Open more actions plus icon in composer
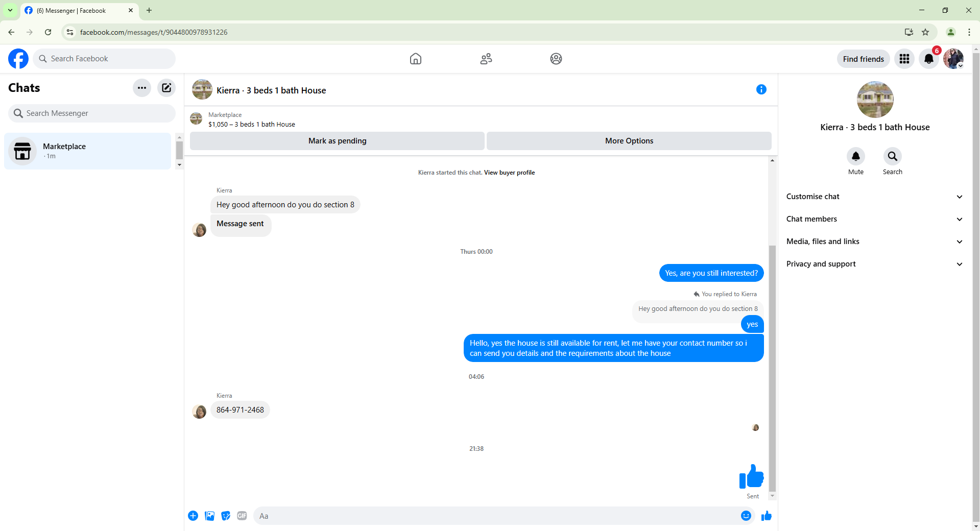The width and height of the screenshot is (980, 531). click(193, 516)
